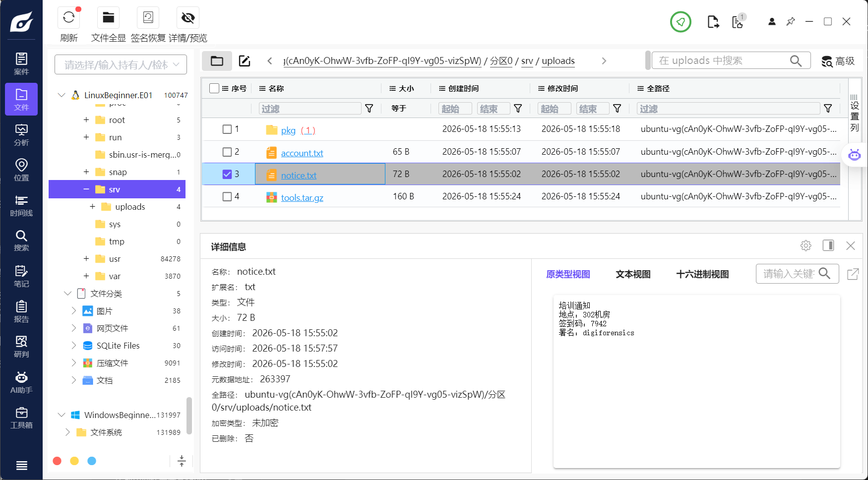Click the yellow color dot tag
This screenshot has height=480, width=868.
pyautogui.click(x=74, y=461)
